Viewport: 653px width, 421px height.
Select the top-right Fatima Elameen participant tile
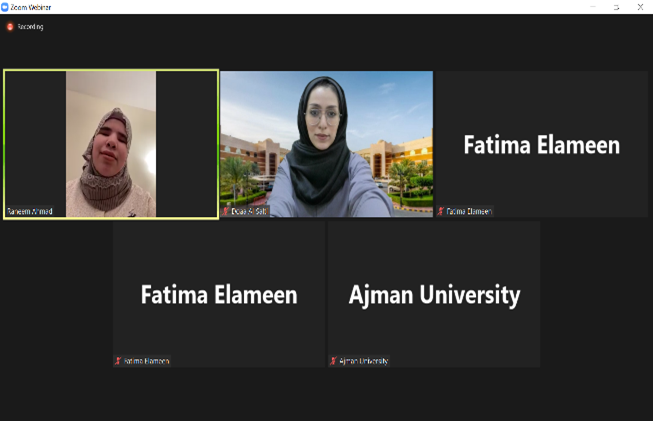click(542, 144)
